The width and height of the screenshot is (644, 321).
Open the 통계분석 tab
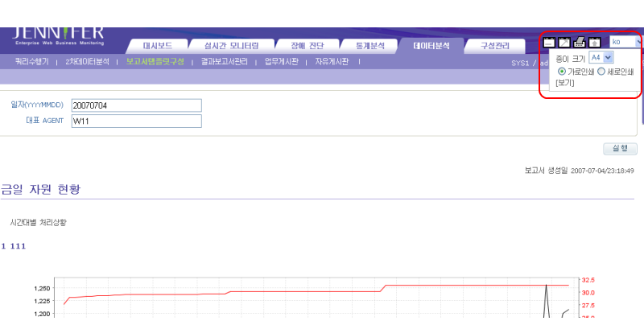coord(369,46)
